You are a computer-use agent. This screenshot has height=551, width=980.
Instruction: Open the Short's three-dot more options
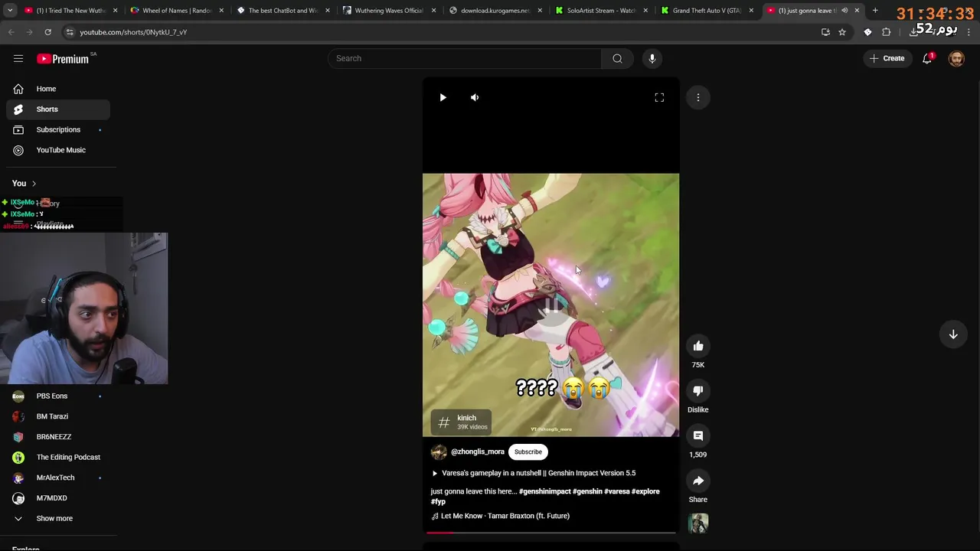click(698, 97)
